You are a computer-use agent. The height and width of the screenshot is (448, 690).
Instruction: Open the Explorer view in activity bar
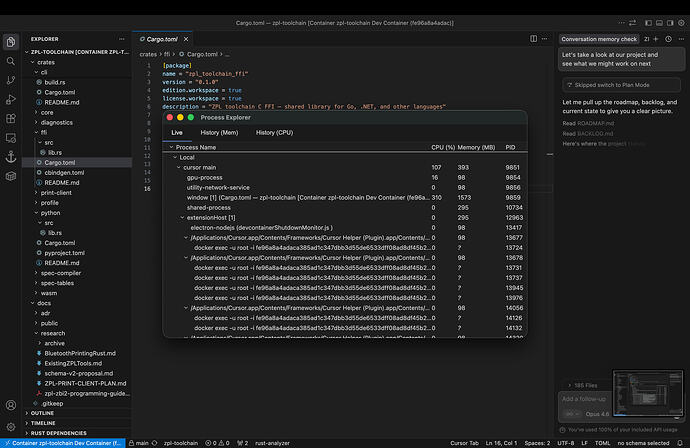pyautogui.click(x=11, y=42)
